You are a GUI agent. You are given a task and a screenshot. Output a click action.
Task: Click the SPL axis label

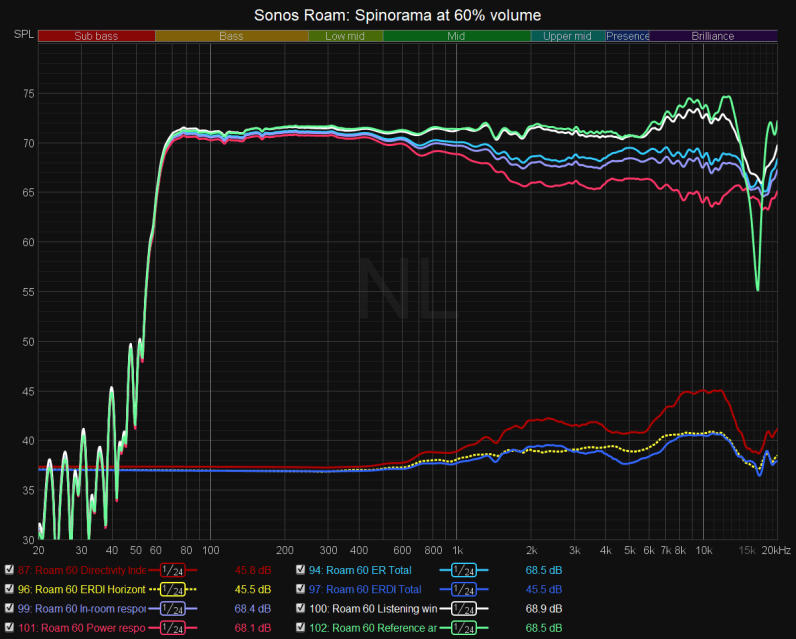22,35
